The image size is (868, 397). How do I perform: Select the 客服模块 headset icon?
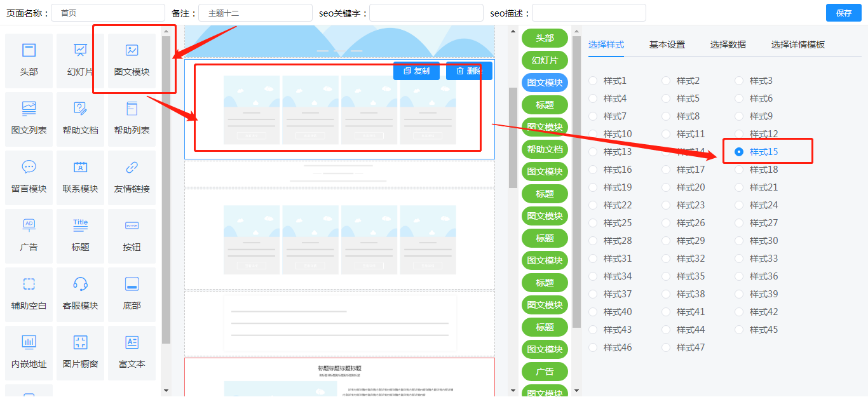(x=81, y=285)
